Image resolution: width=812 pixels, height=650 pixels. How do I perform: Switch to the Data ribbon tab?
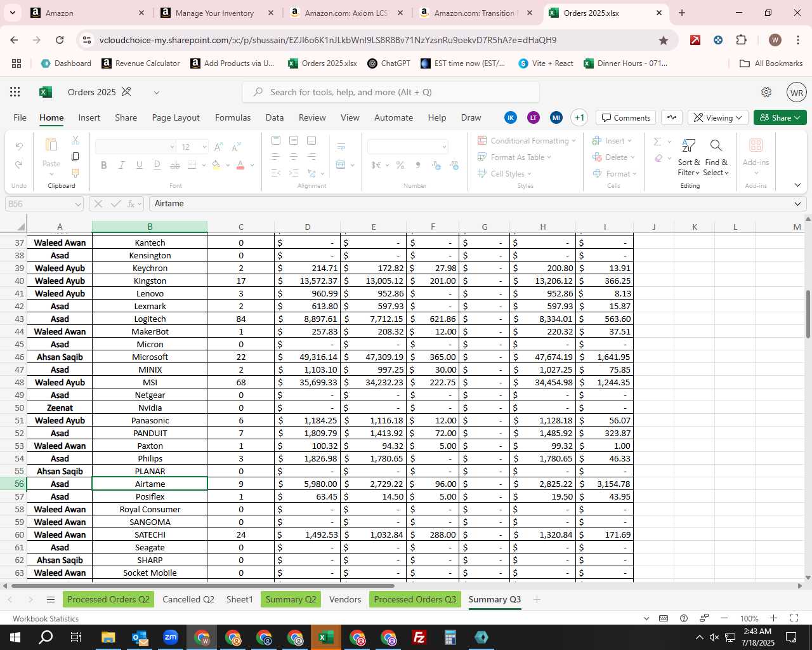(275, 117)
